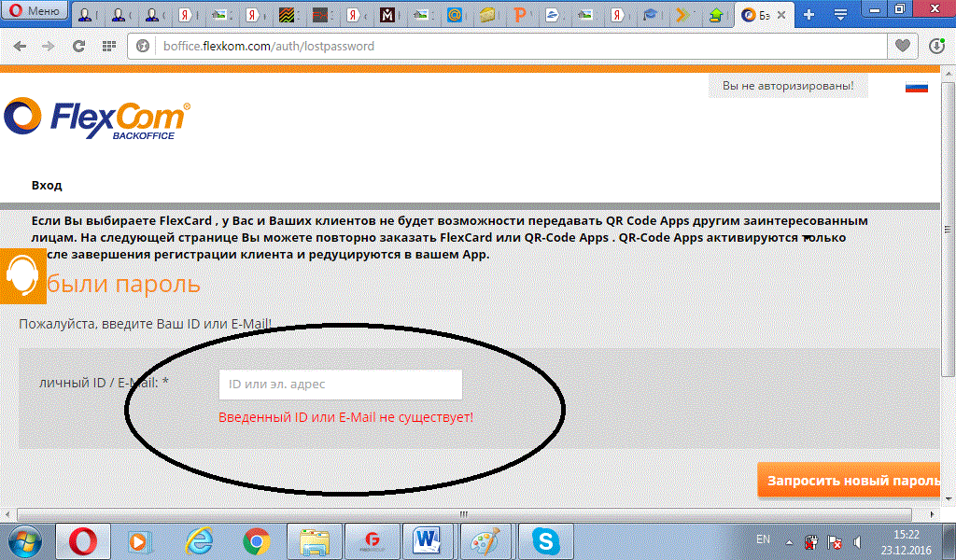Switch to the orange P tab
The image size is (956, 560).
(x=520, y=15)
